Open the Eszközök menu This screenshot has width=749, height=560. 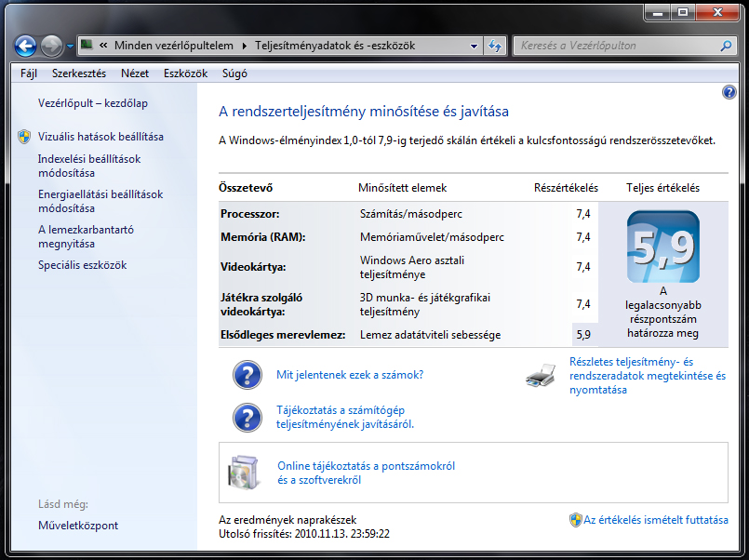(x=185, y=73)
